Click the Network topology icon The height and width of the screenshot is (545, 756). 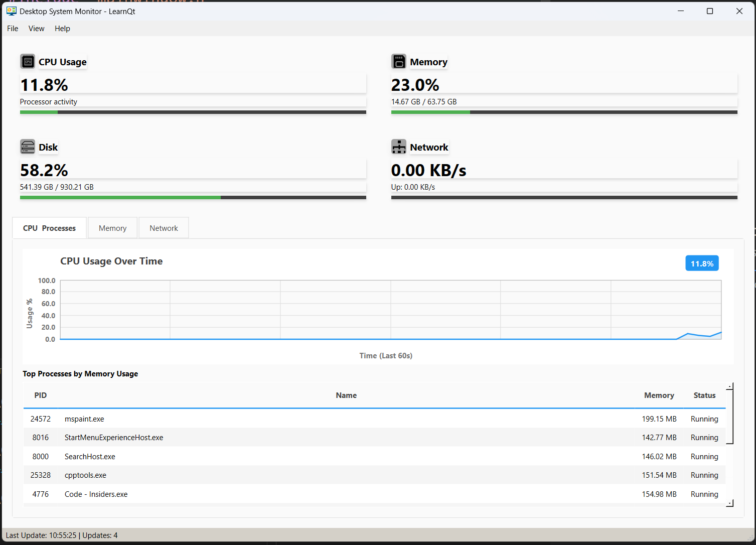[399, 147]
